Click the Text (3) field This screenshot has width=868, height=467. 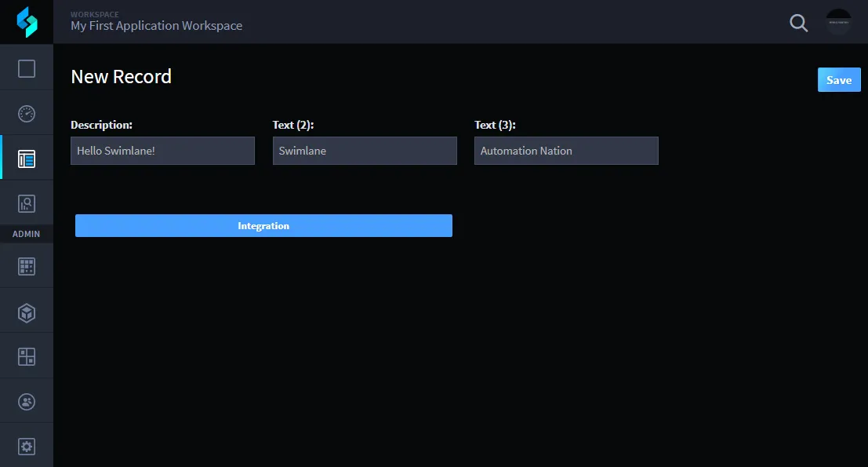[566, 151]
